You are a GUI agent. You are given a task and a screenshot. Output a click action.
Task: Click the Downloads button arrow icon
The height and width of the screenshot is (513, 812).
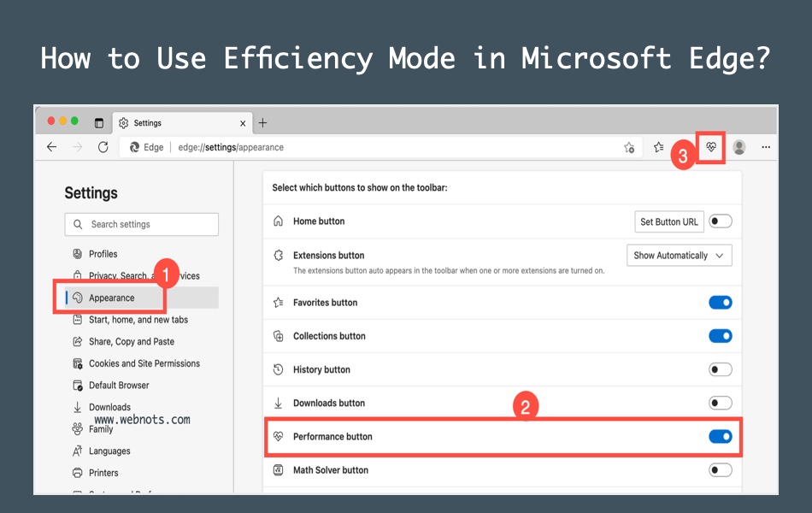[x=278, y=403]
